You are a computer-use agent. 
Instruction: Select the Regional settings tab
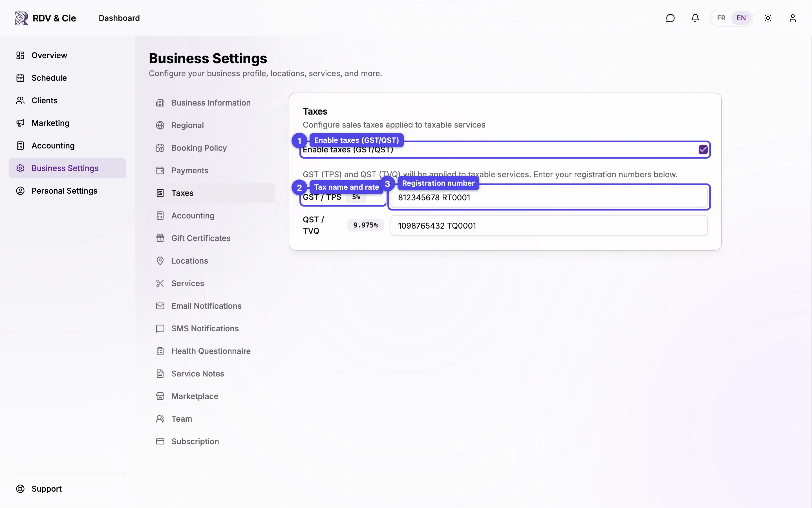tap(212, 125)
